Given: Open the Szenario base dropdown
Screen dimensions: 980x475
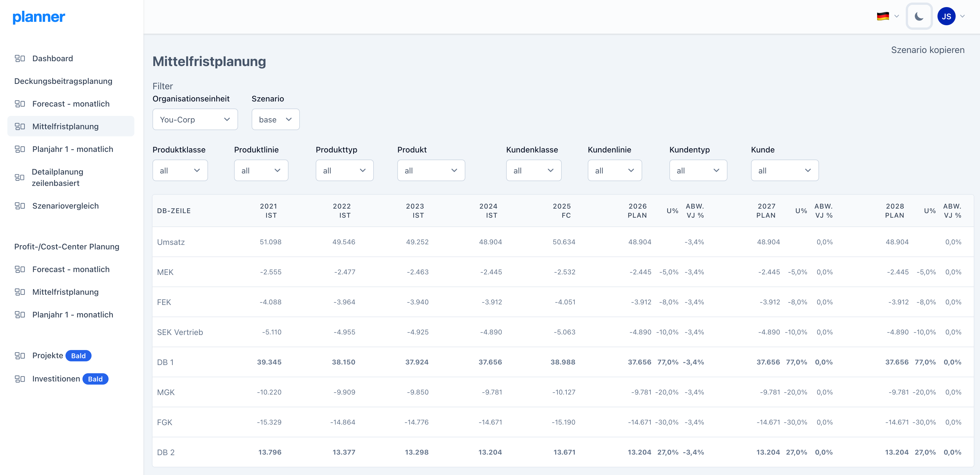Looking at the screenshot, I should [x=275, y=119].
